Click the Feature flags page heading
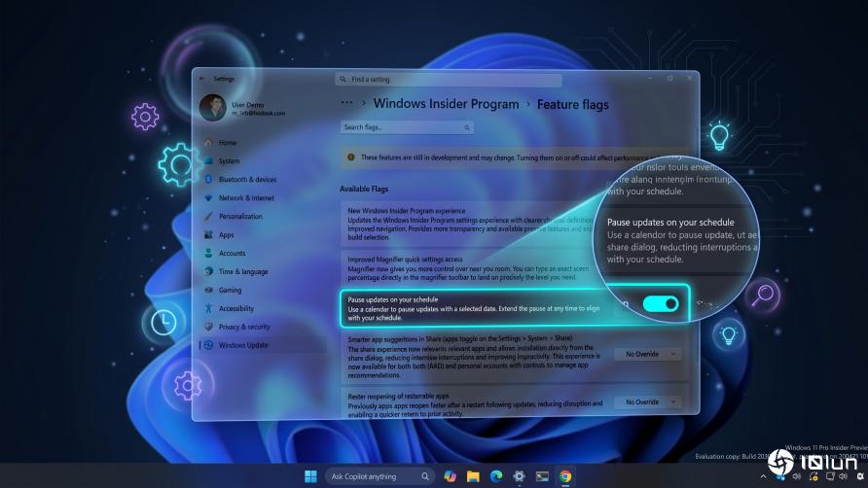868x488 pixels. click(573, 105)
